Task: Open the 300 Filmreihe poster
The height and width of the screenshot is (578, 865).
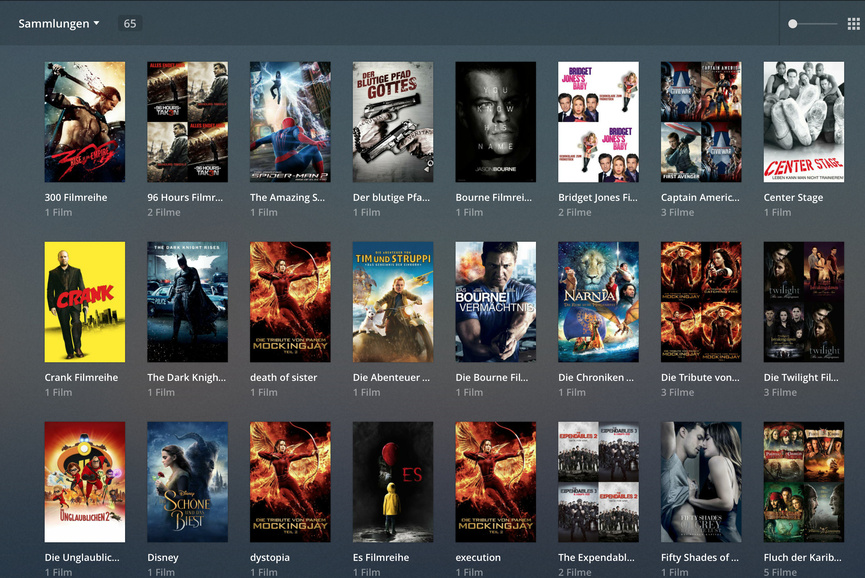Action: (84, 122)
